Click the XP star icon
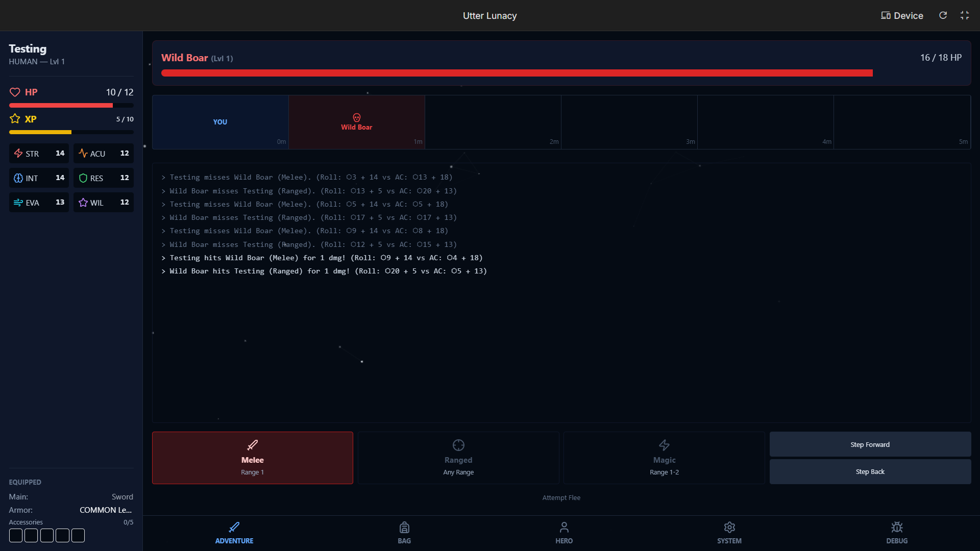980x551 pixels. (x=15, y=119)
